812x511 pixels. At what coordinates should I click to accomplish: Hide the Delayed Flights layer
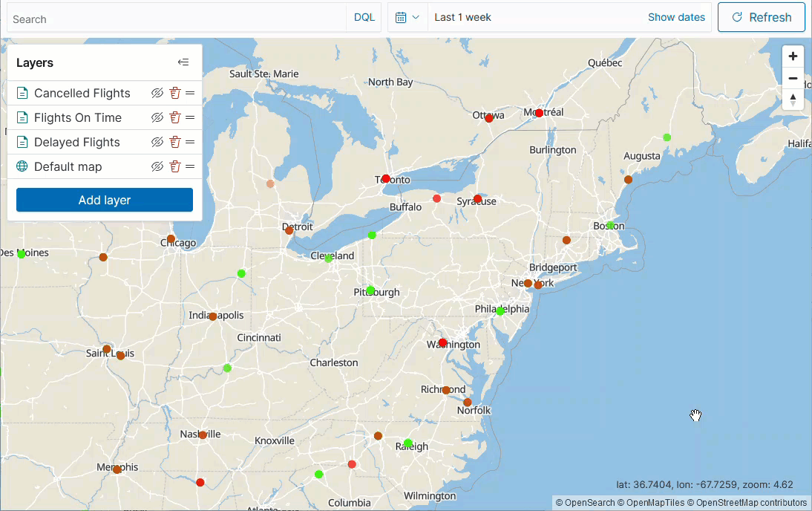[157, 142]
